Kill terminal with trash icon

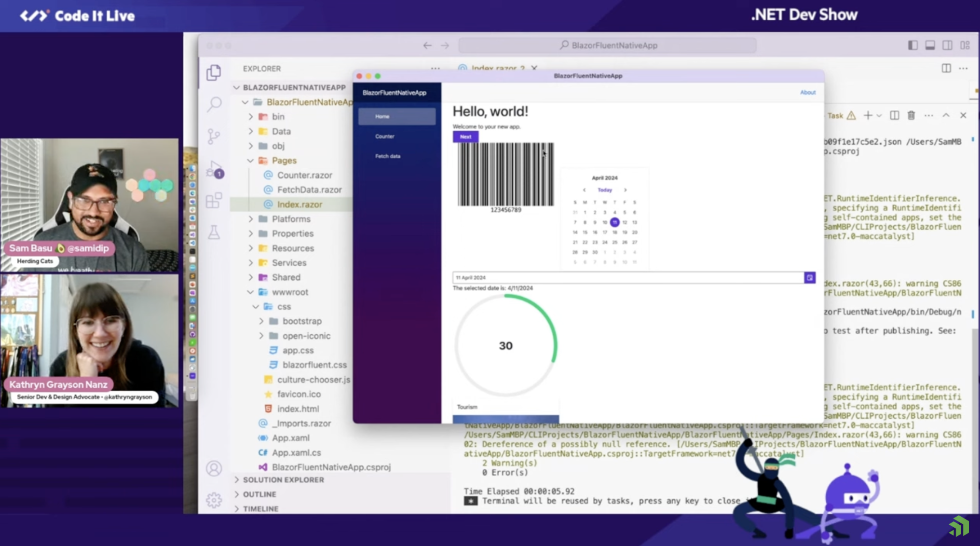[x=911, y=115]
